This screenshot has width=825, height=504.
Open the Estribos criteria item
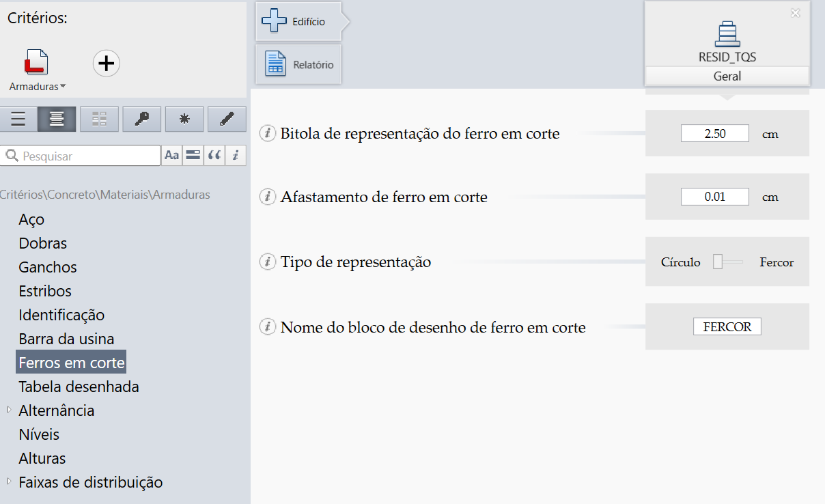(45, 291)
